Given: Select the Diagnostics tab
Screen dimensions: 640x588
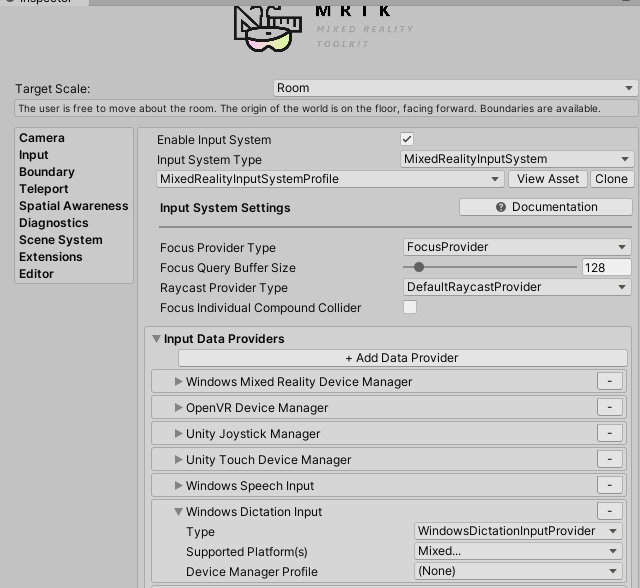Looking at the screenshot, I should tap(53, 223).
